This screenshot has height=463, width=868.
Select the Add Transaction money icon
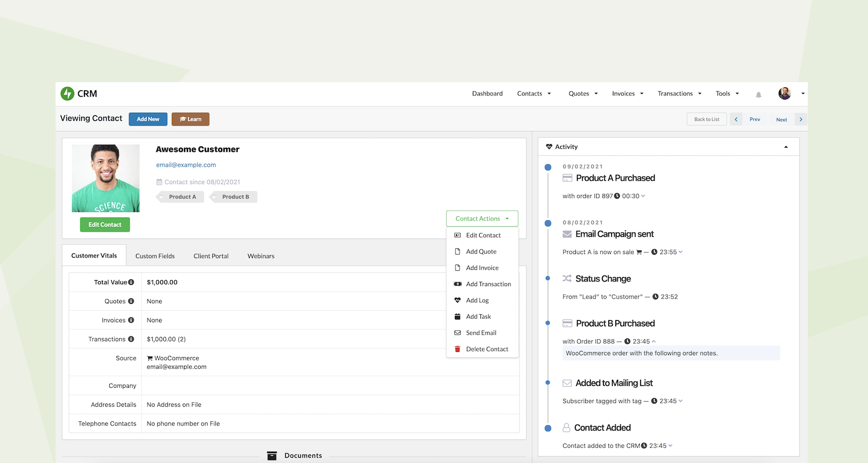458,284
